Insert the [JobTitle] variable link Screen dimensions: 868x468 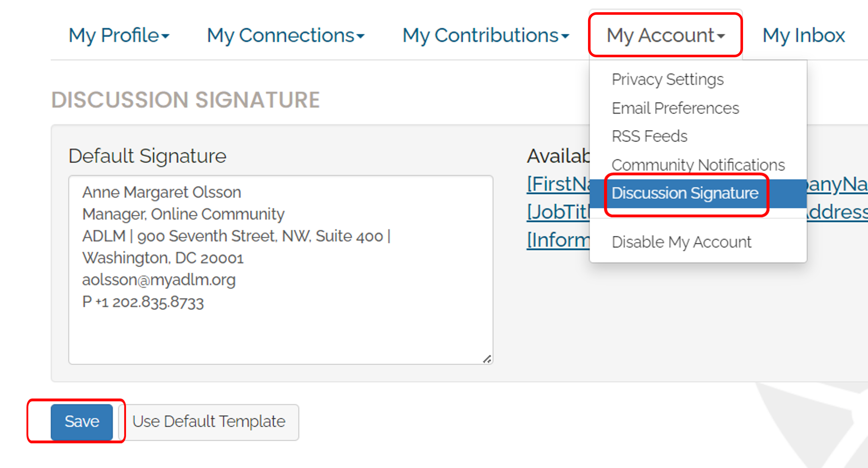coord(558,212)
